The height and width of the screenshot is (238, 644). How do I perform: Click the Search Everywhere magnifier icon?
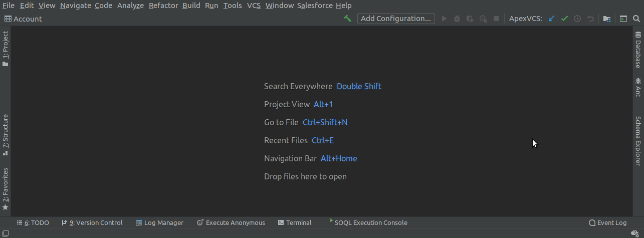pyautogui.click(x=636, y=19)
